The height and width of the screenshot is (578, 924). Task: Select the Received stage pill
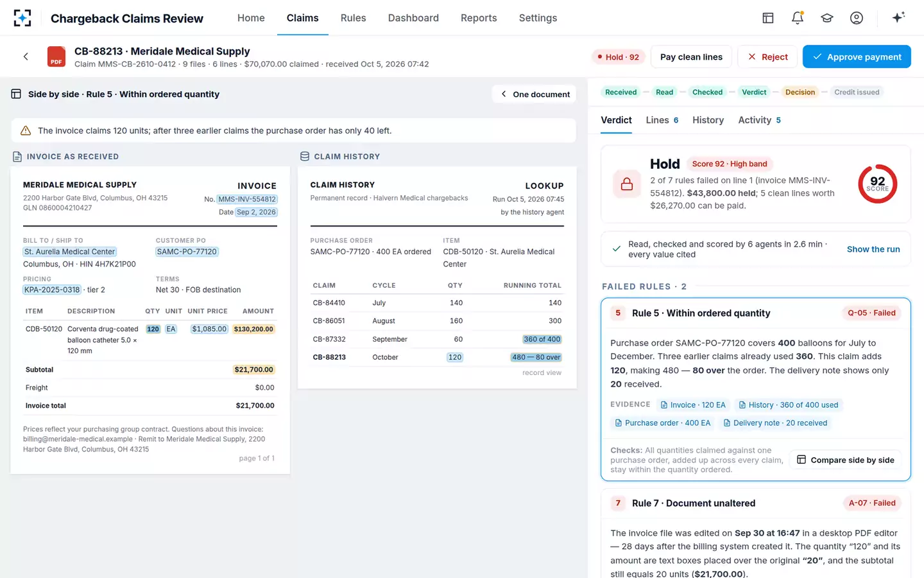tap(620, 92)
